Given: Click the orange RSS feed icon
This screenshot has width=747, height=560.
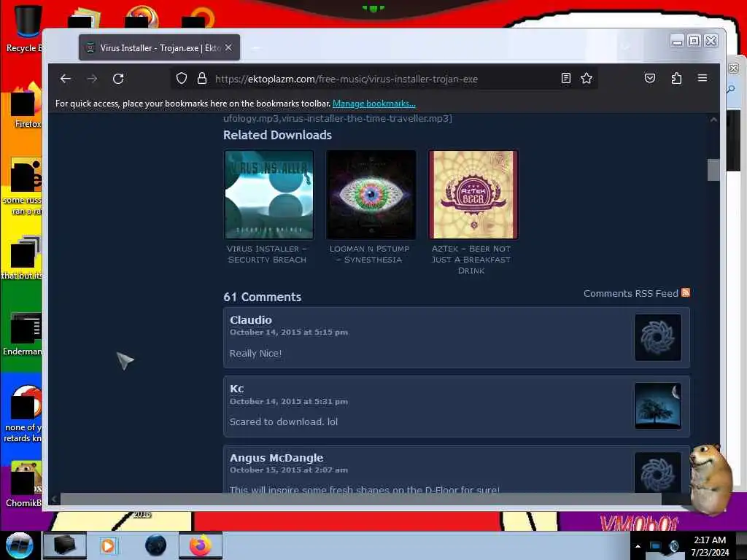Looking at the screenshot, I should click(686, 292).
